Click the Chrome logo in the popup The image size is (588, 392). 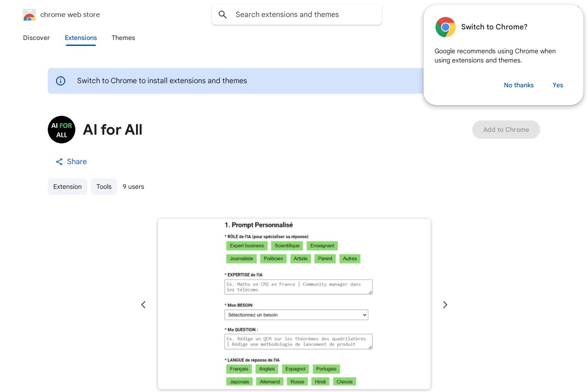tap(446, 27)
